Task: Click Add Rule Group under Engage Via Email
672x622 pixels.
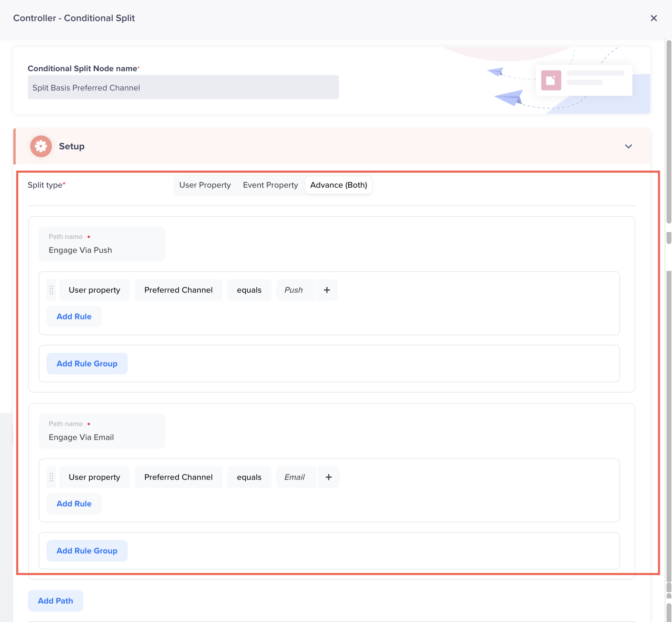Action: (87, 551)
